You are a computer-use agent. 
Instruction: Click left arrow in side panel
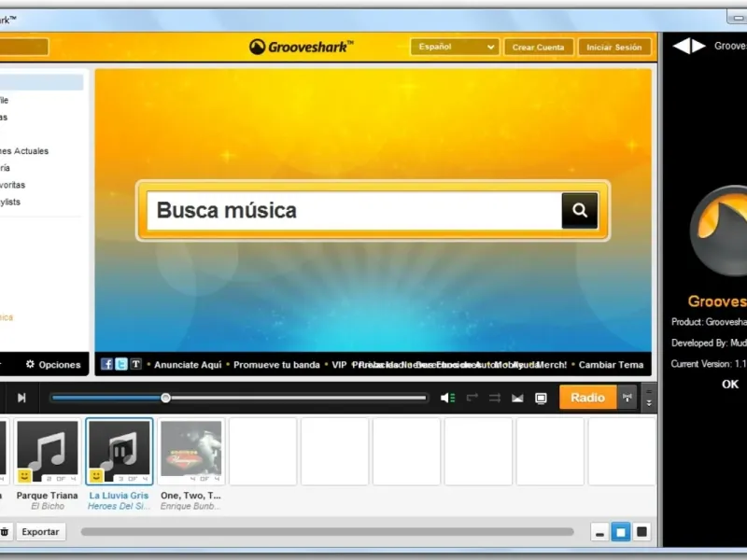click(681, 46)
